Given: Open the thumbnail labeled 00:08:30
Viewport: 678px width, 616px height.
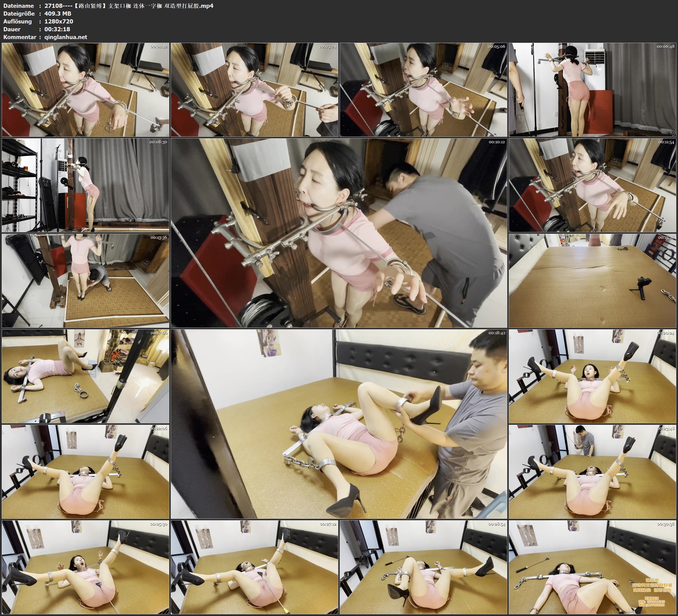Looking at the screenshot, I should coord(85,185).
